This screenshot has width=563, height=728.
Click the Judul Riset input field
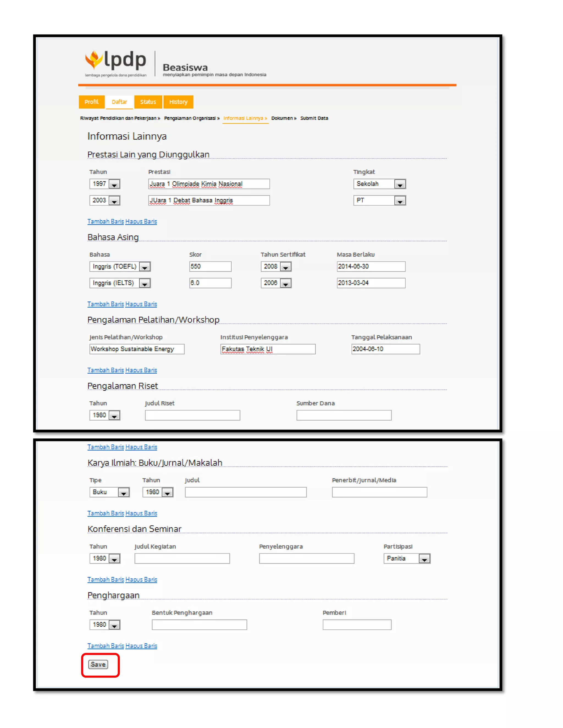pos(192,415)
